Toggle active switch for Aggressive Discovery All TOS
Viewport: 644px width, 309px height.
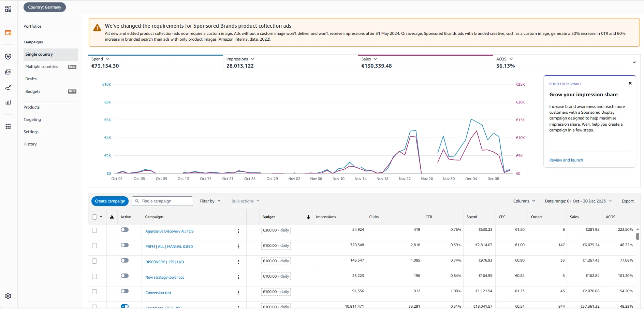(x=125, y=230)
